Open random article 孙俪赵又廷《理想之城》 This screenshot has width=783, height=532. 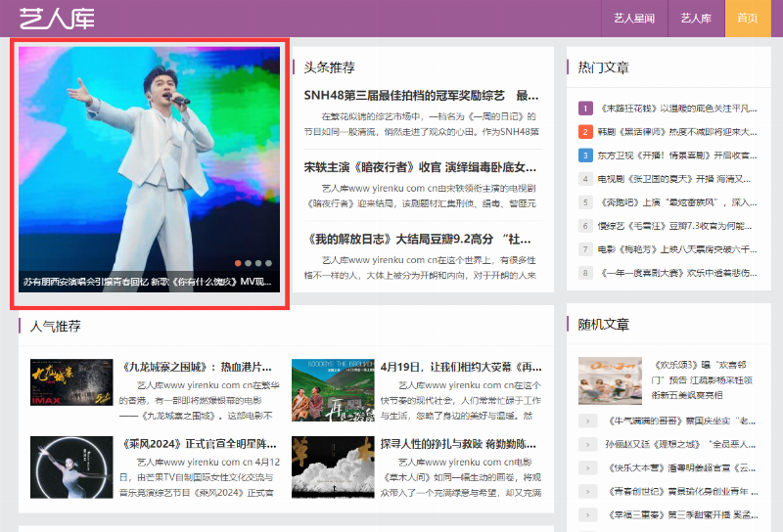680,445
